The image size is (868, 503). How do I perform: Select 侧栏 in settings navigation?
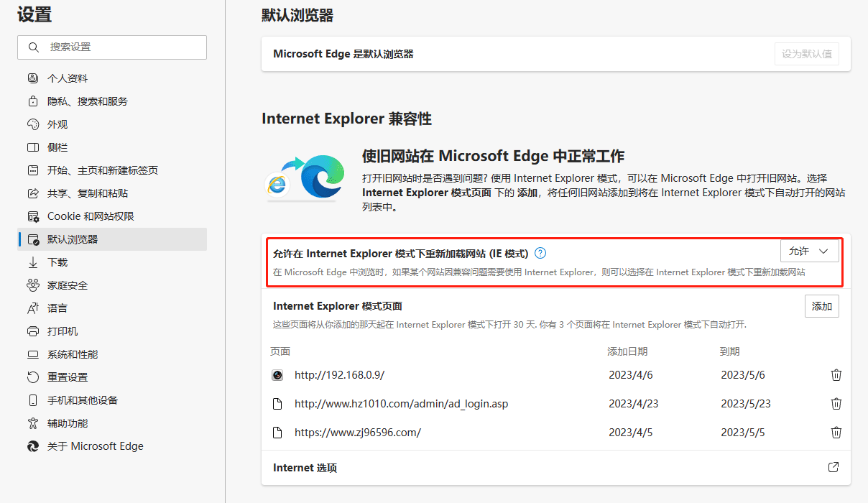point(112,147)
